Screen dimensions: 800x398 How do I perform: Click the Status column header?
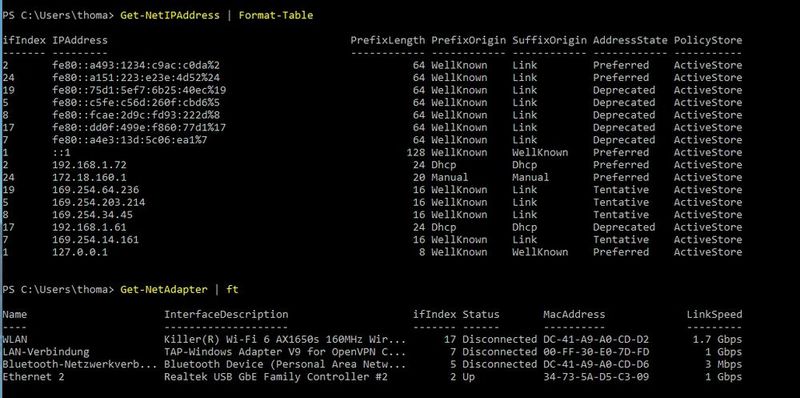(x=481, y=314)
